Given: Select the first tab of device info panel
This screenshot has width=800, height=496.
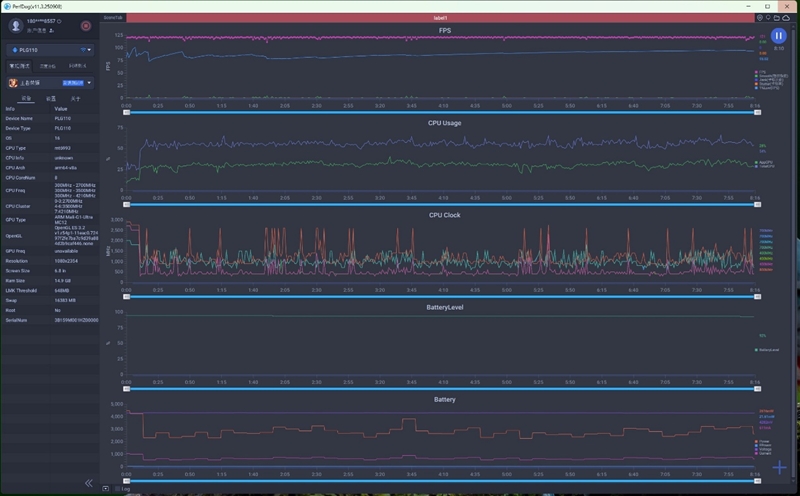Looking at the screenshot, I should pyautogui.click(x=26, y=99).
